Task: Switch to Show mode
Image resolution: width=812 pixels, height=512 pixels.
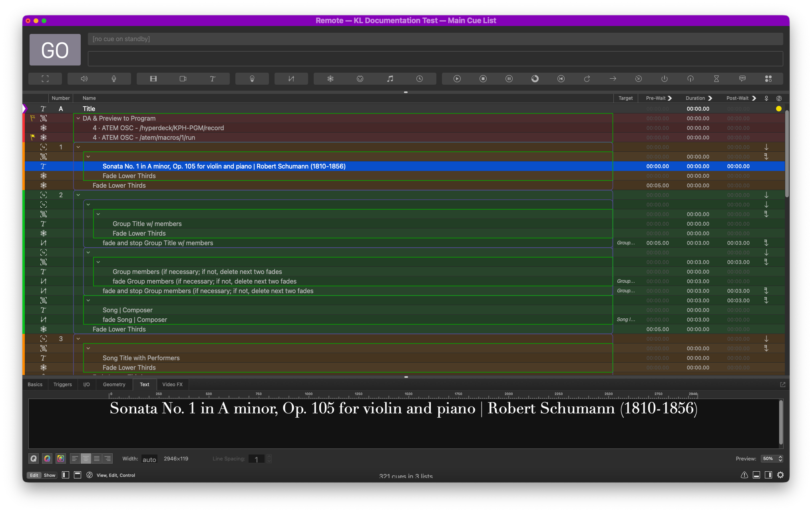Action: pyautogui.click(x=50, y=475)
